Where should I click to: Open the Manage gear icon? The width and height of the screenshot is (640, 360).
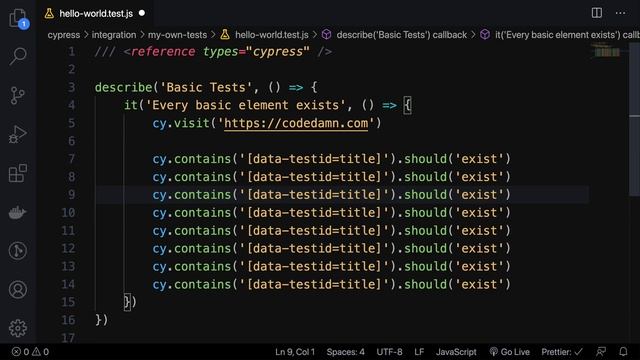(18, 328)
